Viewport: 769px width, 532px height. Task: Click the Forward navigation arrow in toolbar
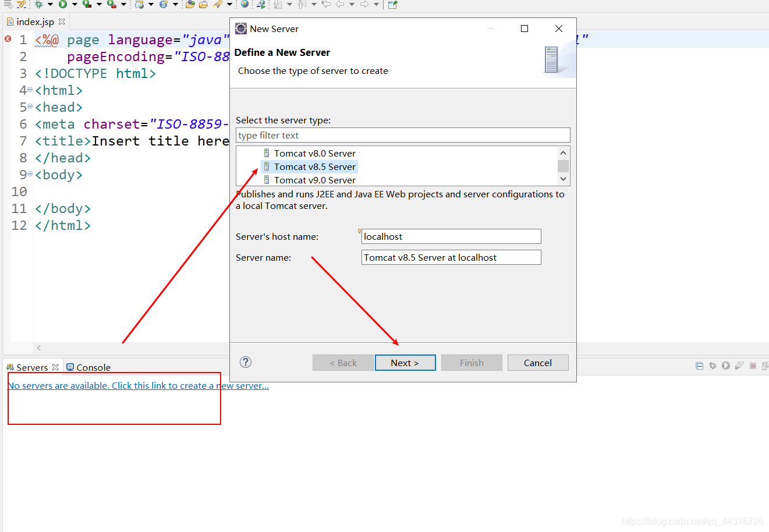click(364, 4)
